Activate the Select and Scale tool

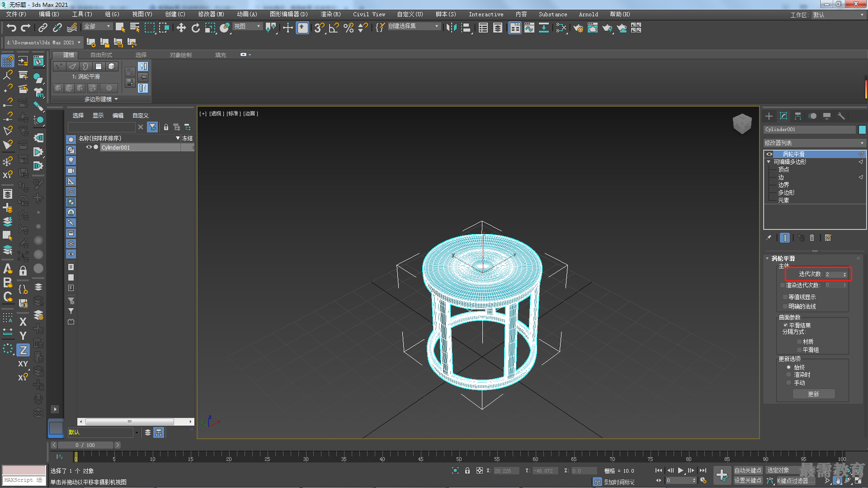click(x=210, y=28)
